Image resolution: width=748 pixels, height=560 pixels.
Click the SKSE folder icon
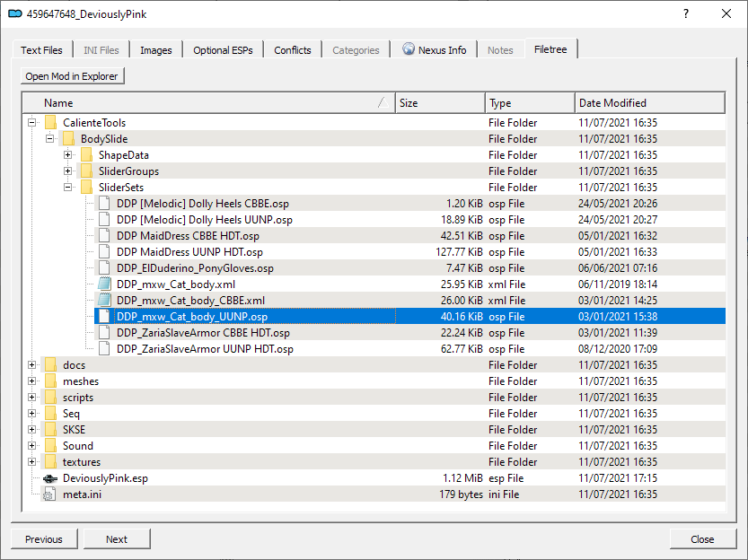tap(50, 430)
